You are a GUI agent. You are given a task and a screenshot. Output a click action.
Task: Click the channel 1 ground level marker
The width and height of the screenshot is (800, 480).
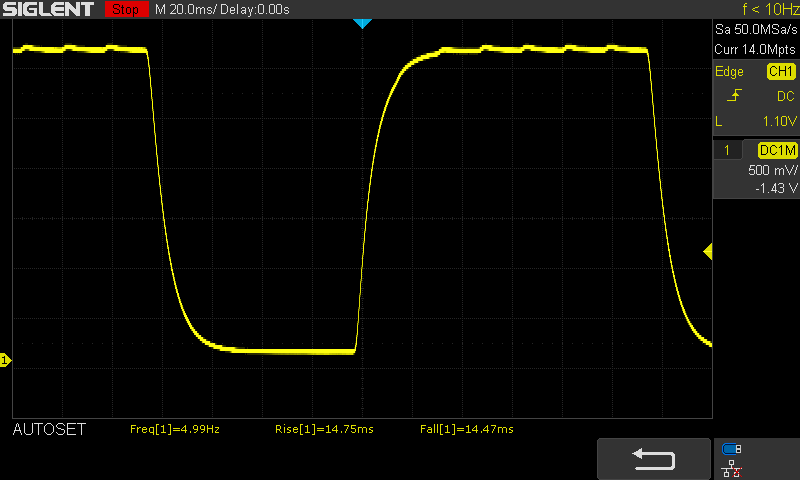pos(5,361)
